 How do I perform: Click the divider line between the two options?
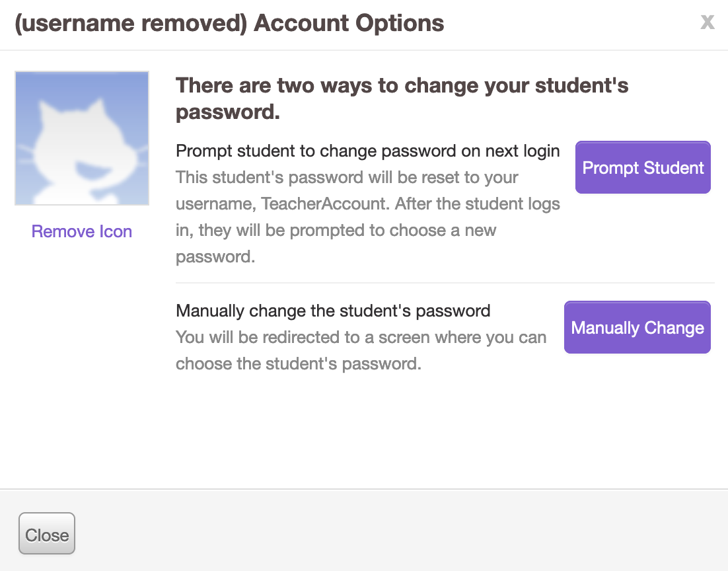pos(445,283)
